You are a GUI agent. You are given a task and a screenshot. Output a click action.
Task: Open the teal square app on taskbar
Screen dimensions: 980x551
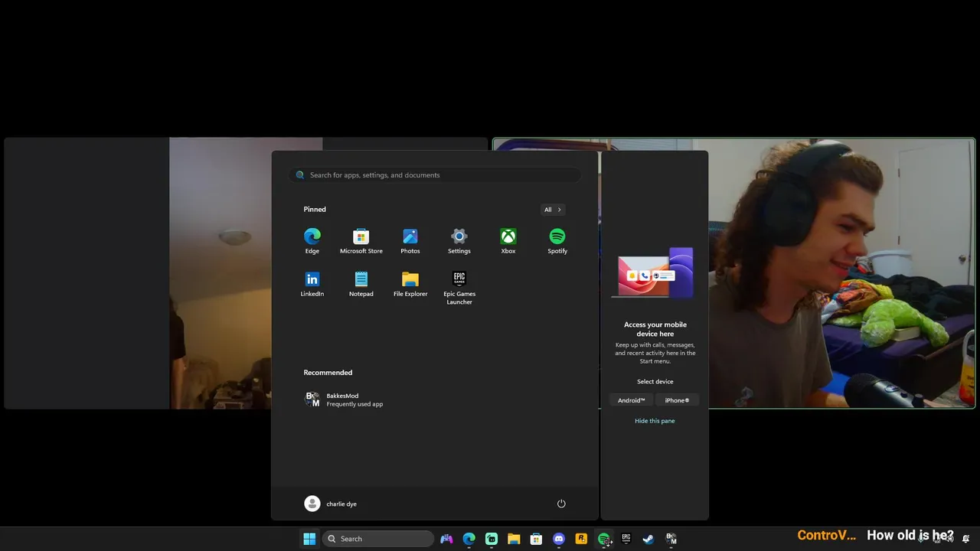coord(492,539)
